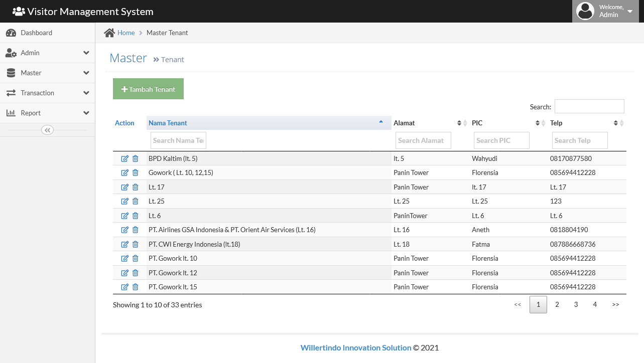Edit PT. Gowork lt. 12 tenant
Image resolution: width=644 pixels, height=363 pixels.
125,273
